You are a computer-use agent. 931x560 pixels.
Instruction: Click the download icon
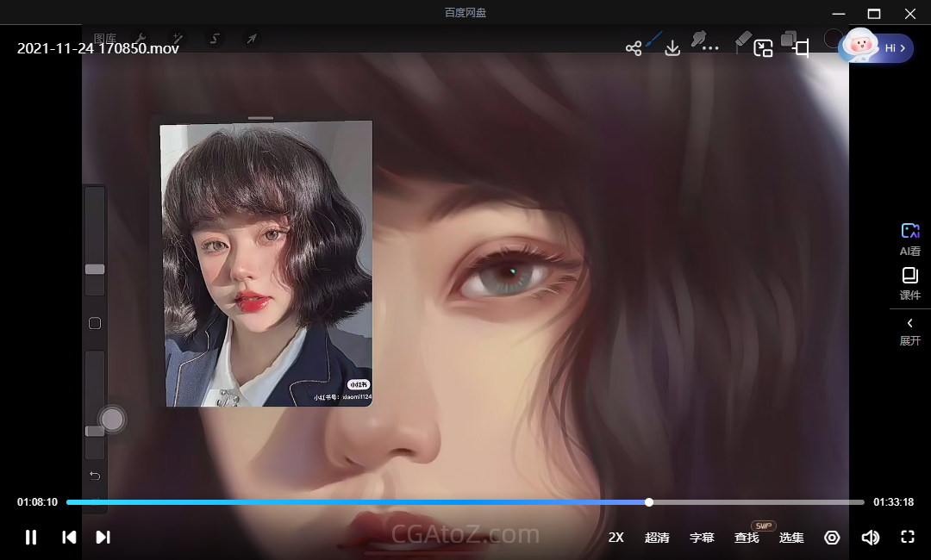[x=672, y=48]
